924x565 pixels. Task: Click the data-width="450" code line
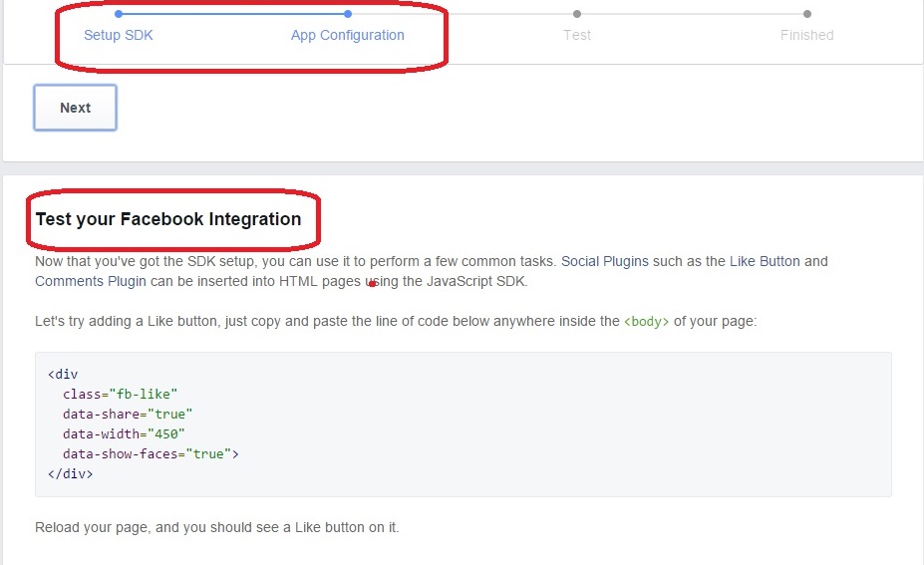(124, 434)
